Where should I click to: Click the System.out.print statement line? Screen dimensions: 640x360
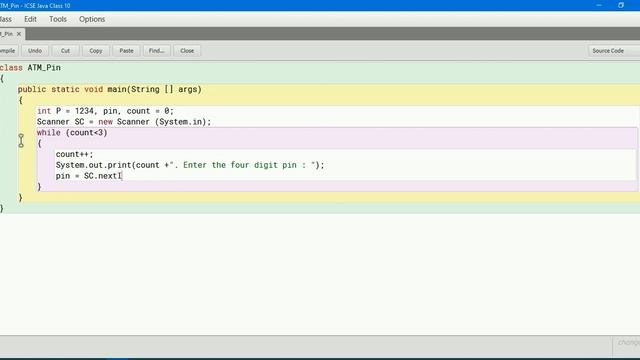pyautogui.click(x=190, y=165)
